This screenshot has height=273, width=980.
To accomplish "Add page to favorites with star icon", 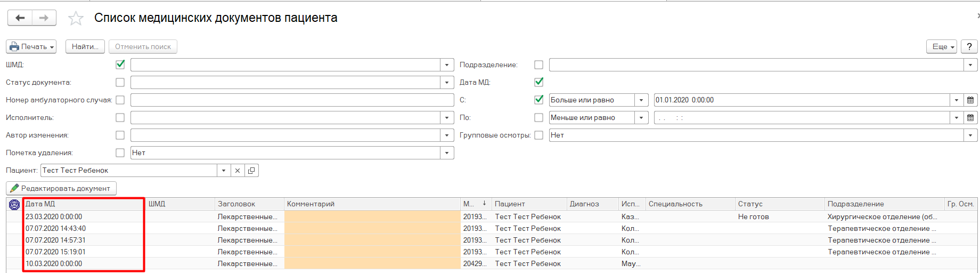I will point(76,19).
